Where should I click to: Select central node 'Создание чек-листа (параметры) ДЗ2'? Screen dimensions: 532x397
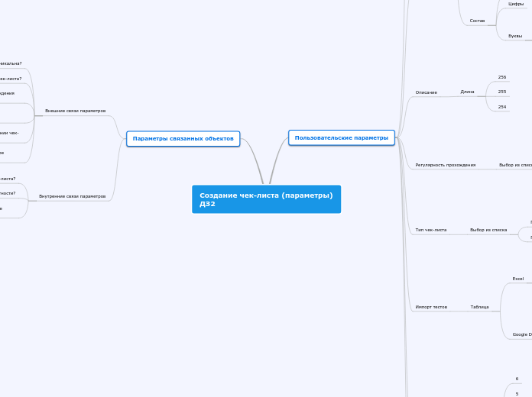click(x=266, y=199)
